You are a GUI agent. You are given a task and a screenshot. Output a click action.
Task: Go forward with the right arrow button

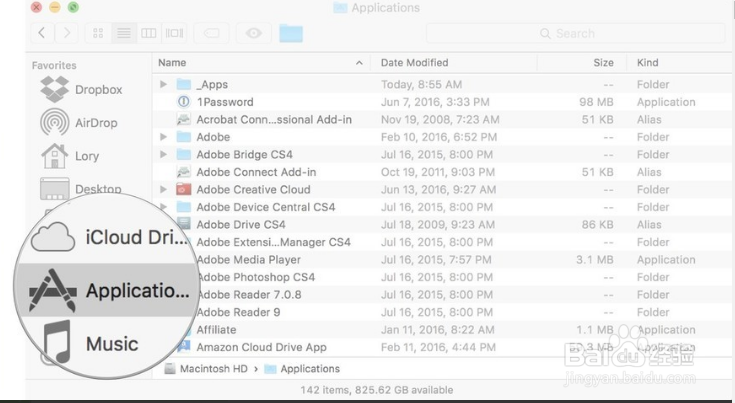[67, 33]
